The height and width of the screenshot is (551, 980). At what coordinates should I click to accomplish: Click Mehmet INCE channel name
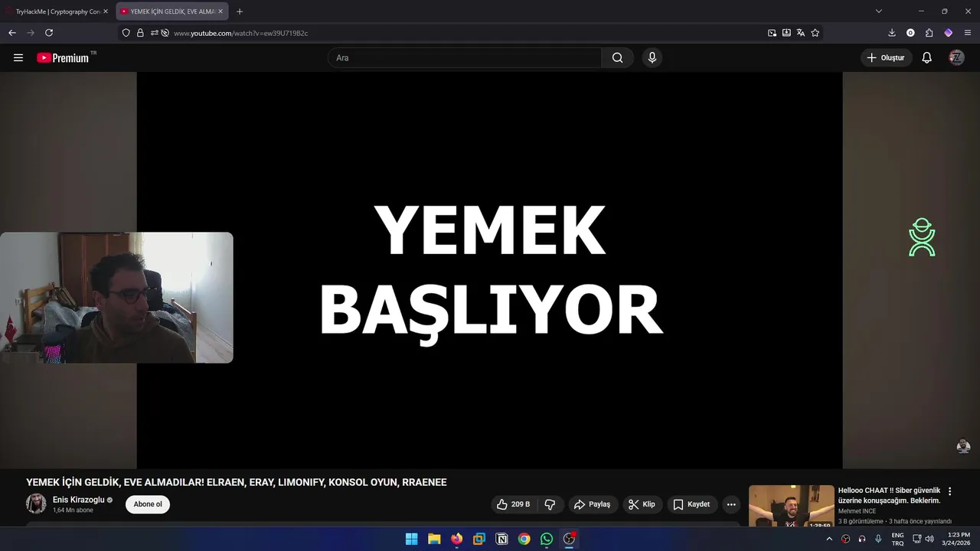tap(857, 511)
